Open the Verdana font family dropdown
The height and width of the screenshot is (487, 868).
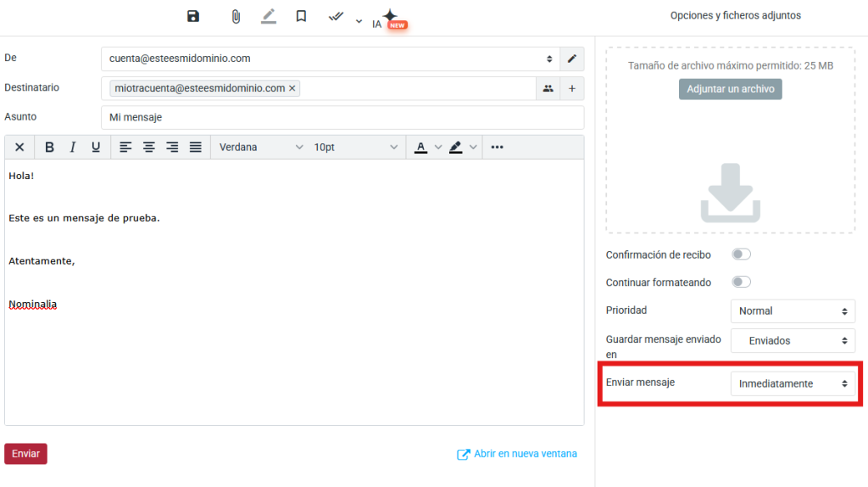(x=260, y=147)
